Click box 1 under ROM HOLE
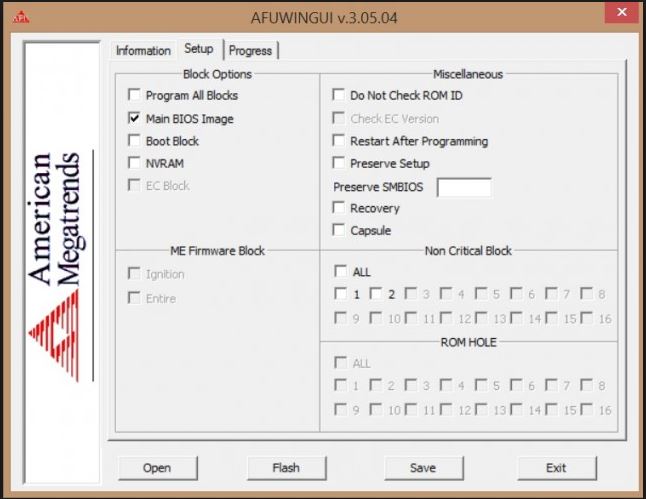This screenshot has width=646, height=499. (x=340, y=385)
